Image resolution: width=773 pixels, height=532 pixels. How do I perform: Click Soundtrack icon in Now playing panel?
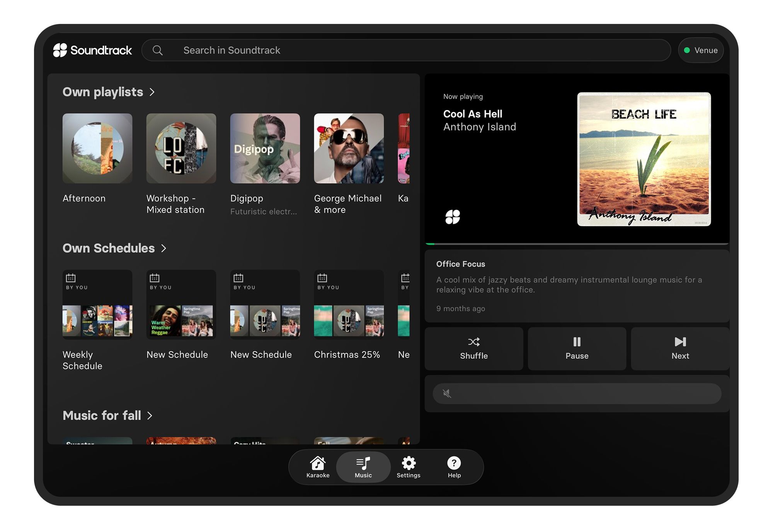pyautogui.click(x=453, y=217)
